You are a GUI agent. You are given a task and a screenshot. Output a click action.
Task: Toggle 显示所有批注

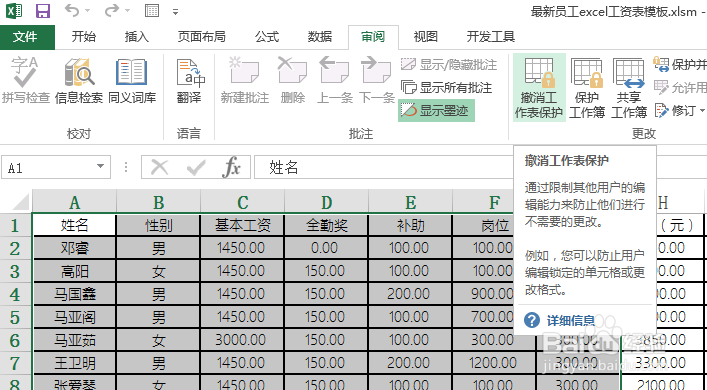click(x=446, y=87)
